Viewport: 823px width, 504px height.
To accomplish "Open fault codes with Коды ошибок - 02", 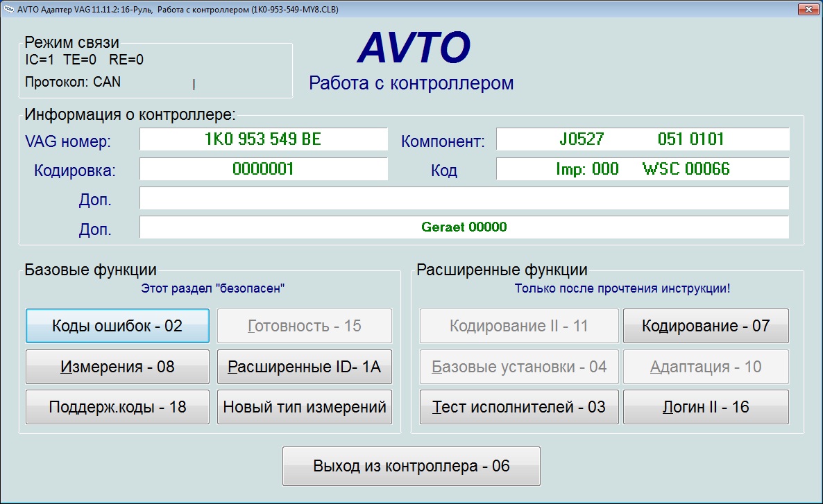I will coord(117,326).
